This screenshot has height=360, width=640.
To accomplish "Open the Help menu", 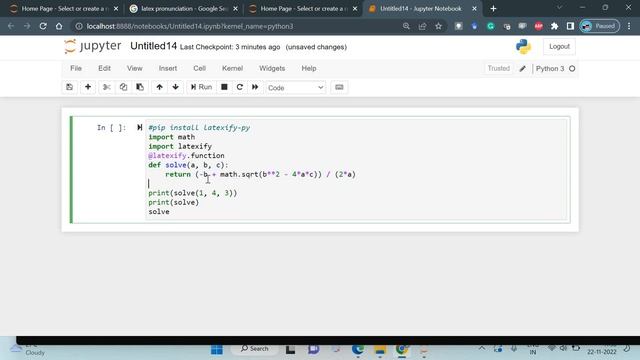I will (309, 69).
